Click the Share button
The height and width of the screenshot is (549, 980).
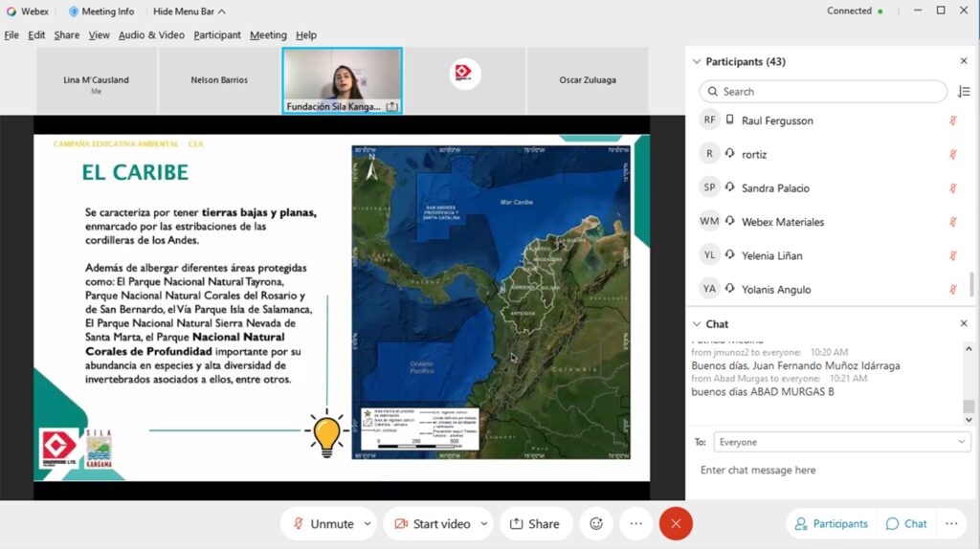pos(535,523)
